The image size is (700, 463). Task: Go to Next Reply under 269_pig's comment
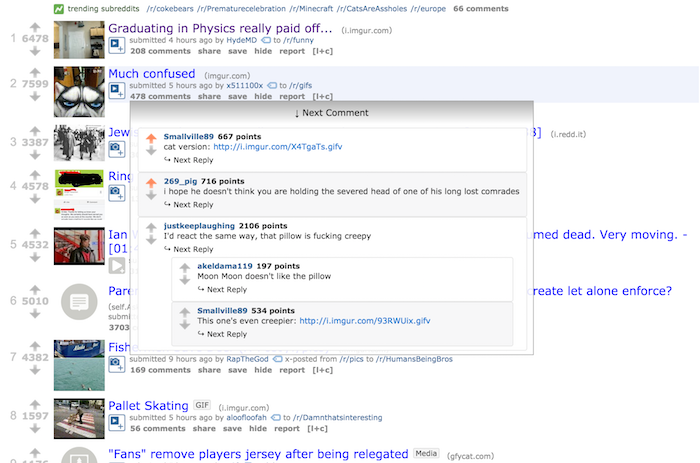[188, 204]
